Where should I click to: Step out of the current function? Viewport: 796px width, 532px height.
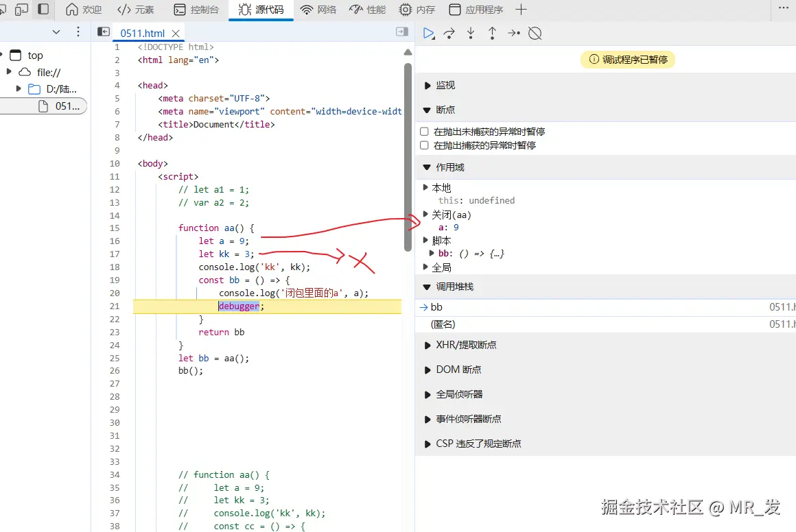tap(492, 34)
